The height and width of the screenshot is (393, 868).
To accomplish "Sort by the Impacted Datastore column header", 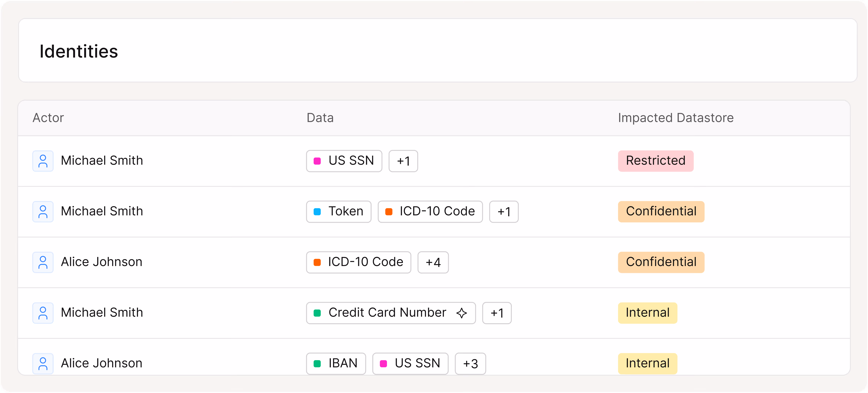I will coord(675,118).
